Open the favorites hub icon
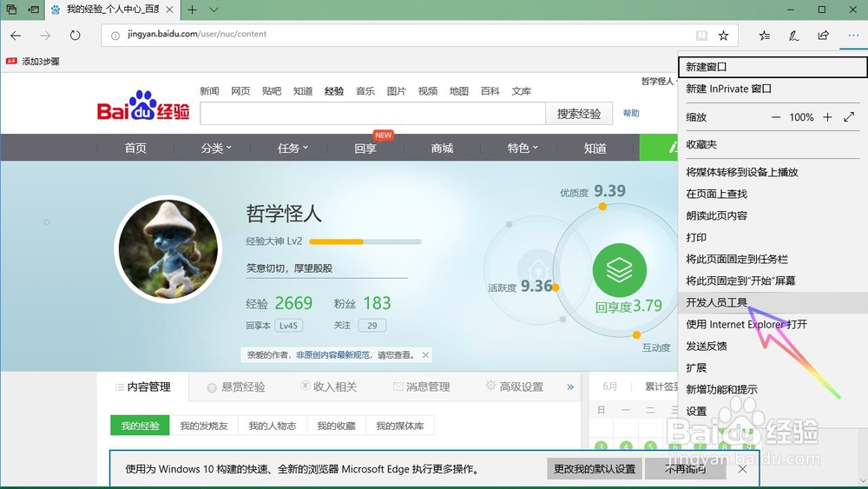Image resolution: width=868 pixels, height=489 pixels. click(x=765, y=36)
